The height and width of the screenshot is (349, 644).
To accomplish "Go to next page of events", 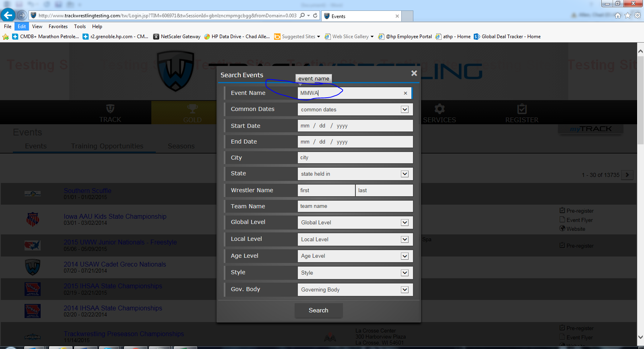I will pyautogui.click(x=627, y=175).
